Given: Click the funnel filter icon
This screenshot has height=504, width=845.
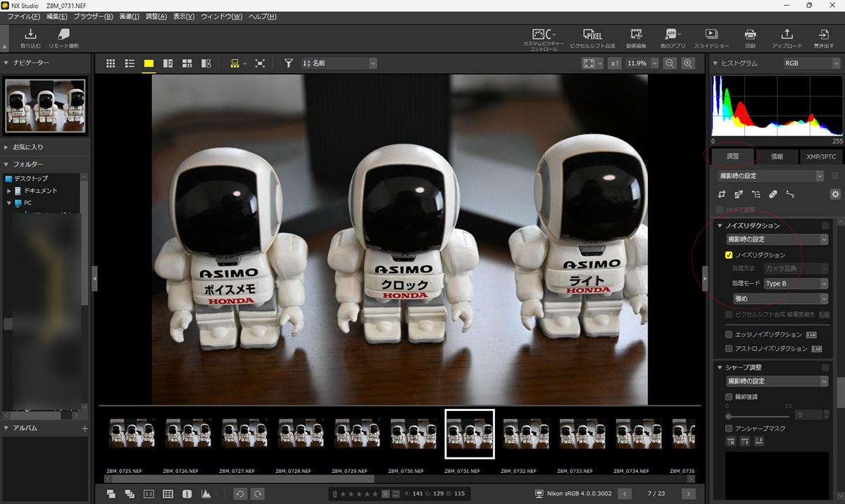Looking at the screenshot, I should tap(288, 63).
